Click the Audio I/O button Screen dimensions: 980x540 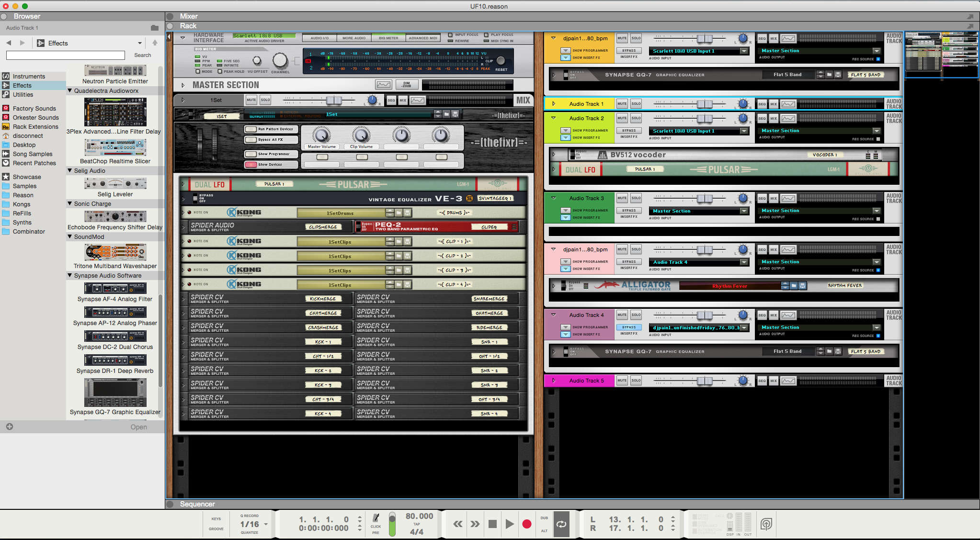pyautogui.click(x=319, y=38)
